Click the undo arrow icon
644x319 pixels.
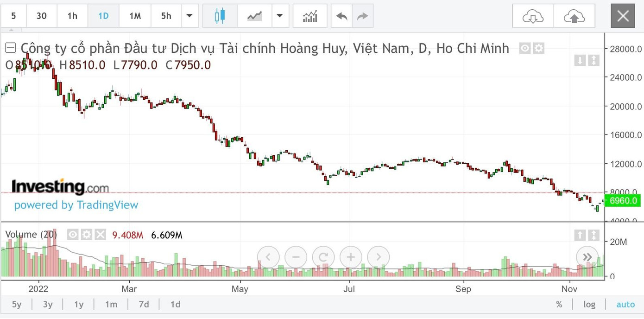coord(341,15)
